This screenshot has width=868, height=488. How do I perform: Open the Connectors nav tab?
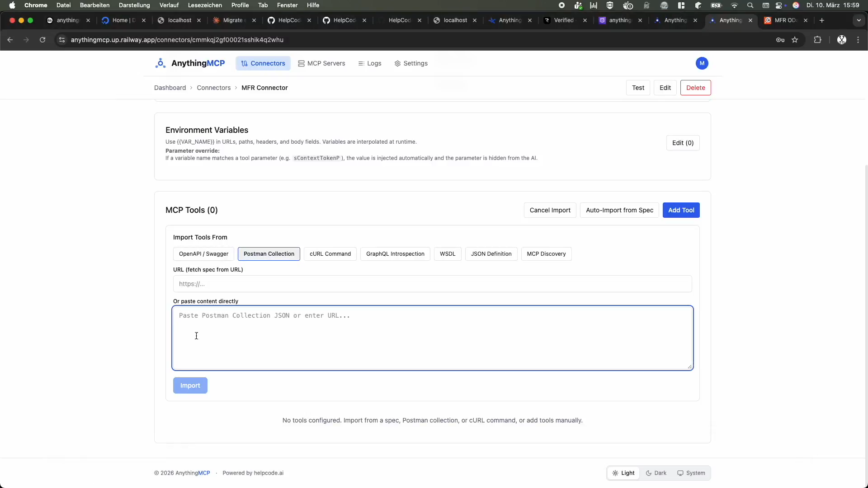(263, 63)
